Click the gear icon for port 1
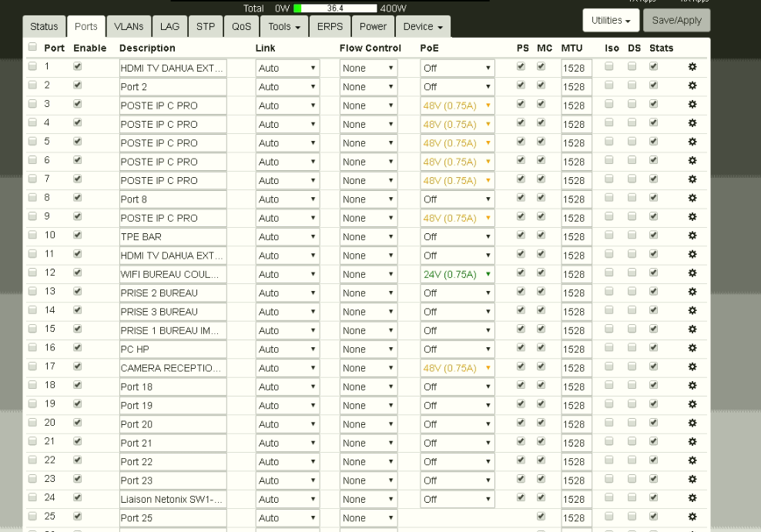The height and width of the screenshot is (532, 761). pyautogui.click(x=692, y=67)
